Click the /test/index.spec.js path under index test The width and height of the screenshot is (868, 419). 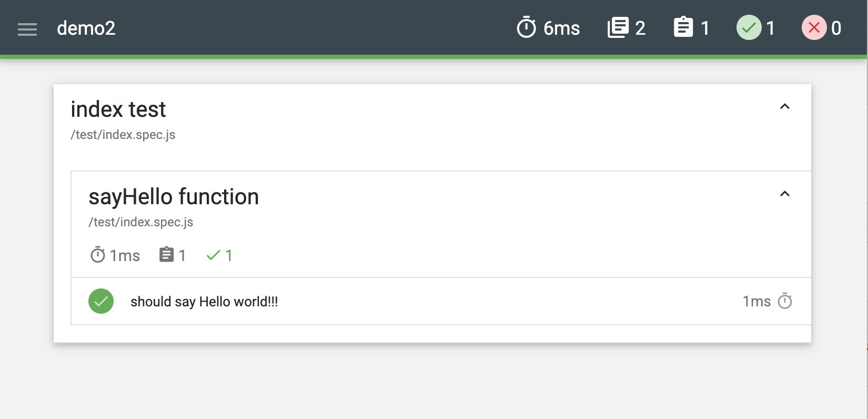123,135
